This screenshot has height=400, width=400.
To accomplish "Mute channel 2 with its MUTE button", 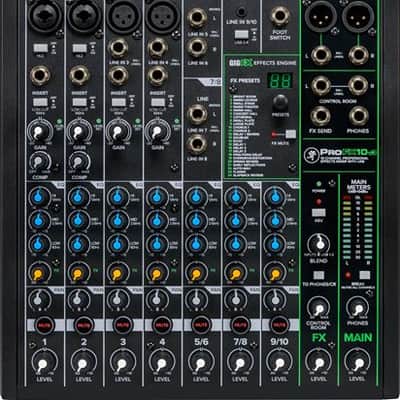I will pos(84,325).
